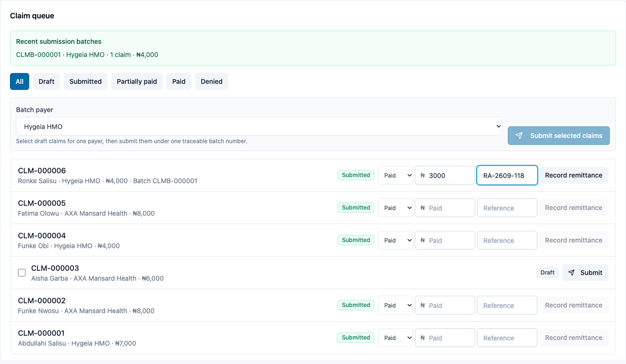Click the Reference field for CLM-000001
Viewport: 626px width, 364px height.
point(507,338)
